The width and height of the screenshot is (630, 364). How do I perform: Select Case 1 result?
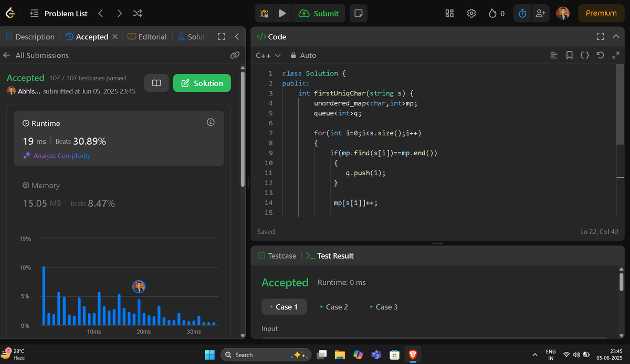tap(283, 307)
